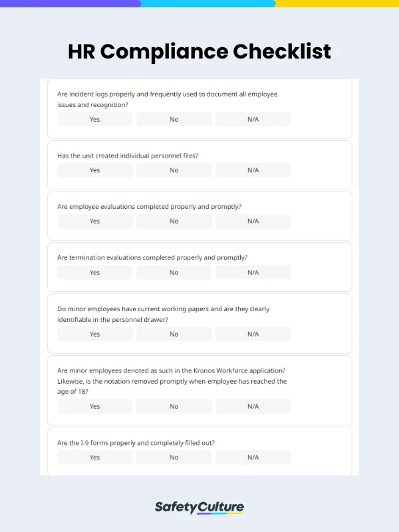Select Yes for Kronos Workforce minors question
This screenshot has height=532, width=399.
click(94, 406)
